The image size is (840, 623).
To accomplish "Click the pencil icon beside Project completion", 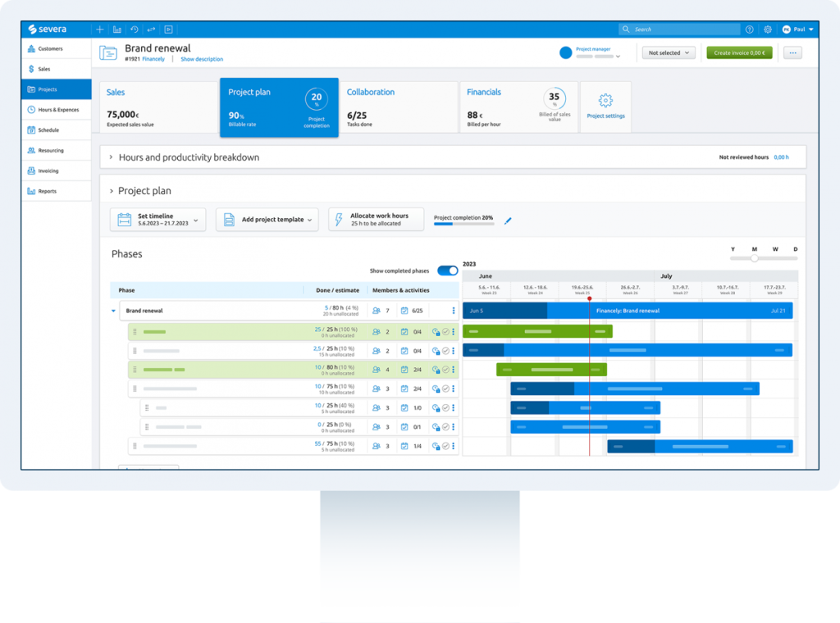I will pyautogui.click(x=508, y=220).
